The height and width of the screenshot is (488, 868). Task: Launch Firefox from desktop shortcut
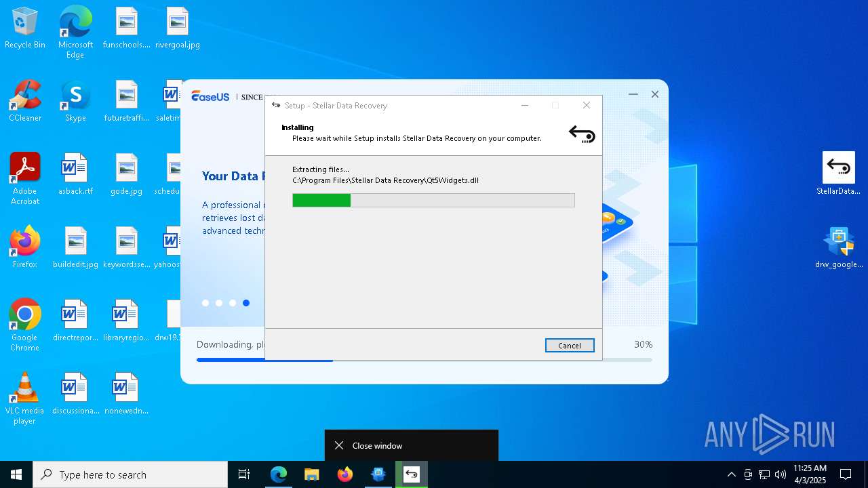pyautogui.click(x=25, y=248)
